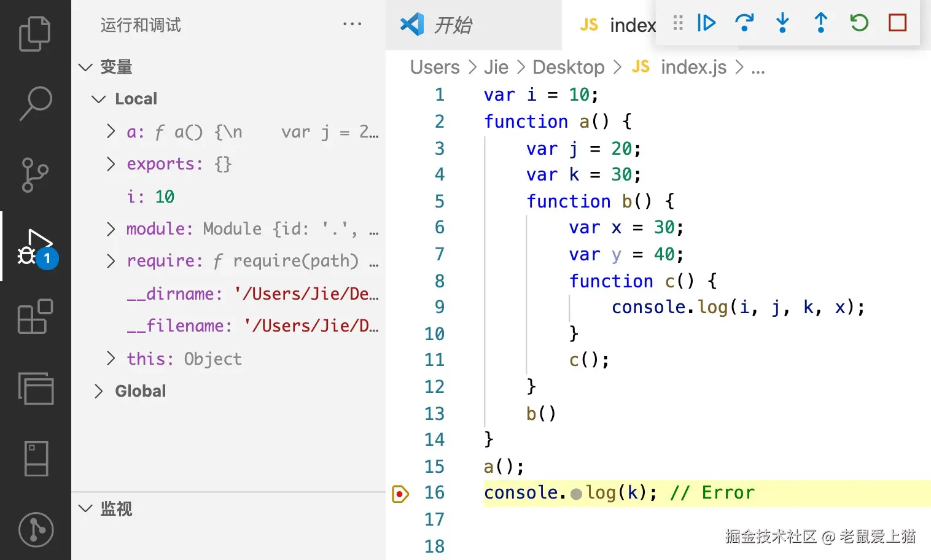Step out of the current function
This screenshot has width=931, height=560.
(820, 23)
